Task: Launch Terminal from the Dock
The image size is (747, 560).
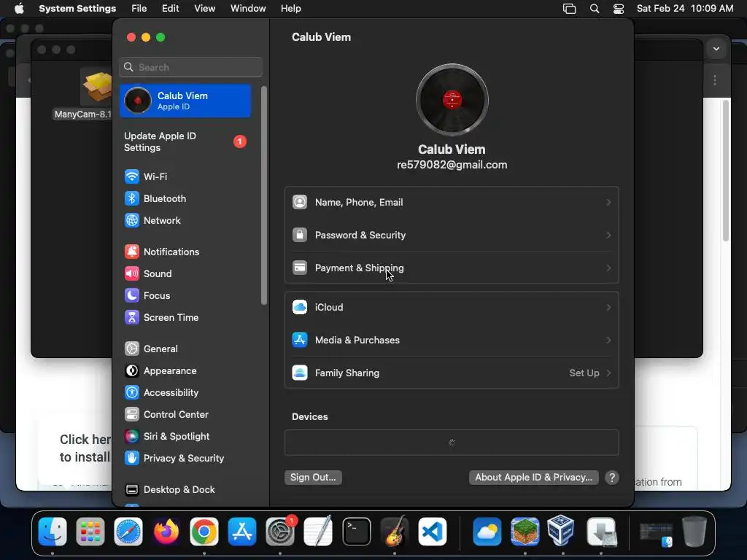Action: [356, 532]
